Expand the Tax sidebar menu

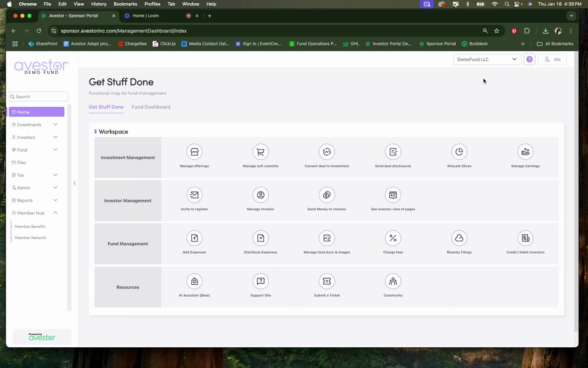pyautogui.click(x=36, y=175)
